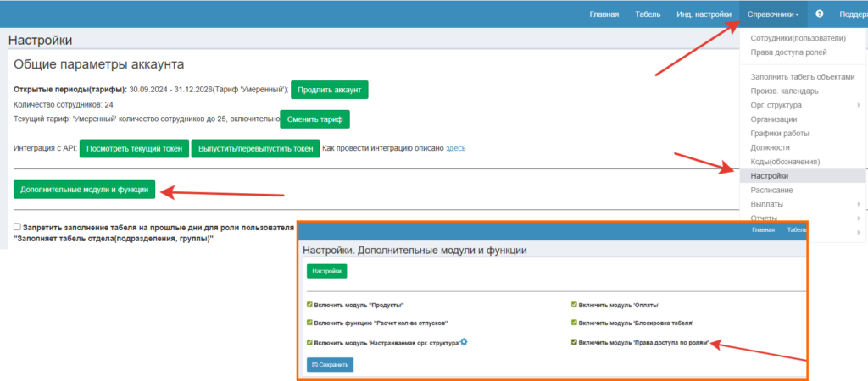Open Табель in the main top navbar

point(648,14)
